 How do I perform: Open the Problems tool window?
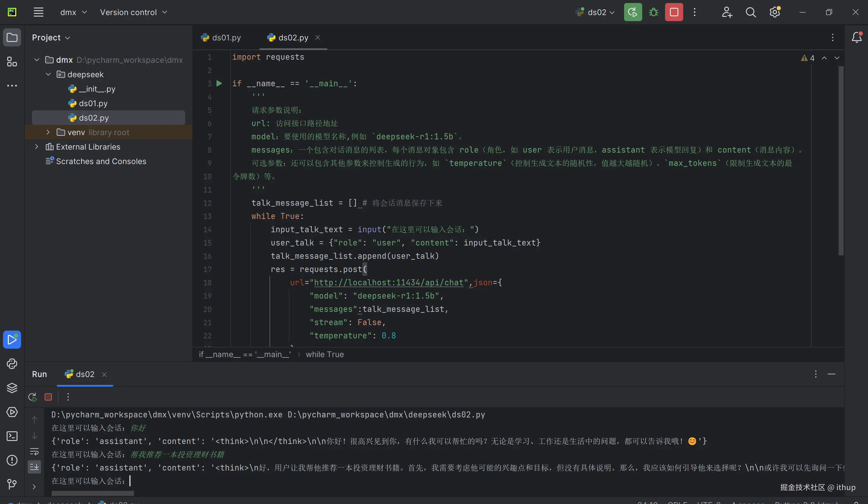coord(12,460)
